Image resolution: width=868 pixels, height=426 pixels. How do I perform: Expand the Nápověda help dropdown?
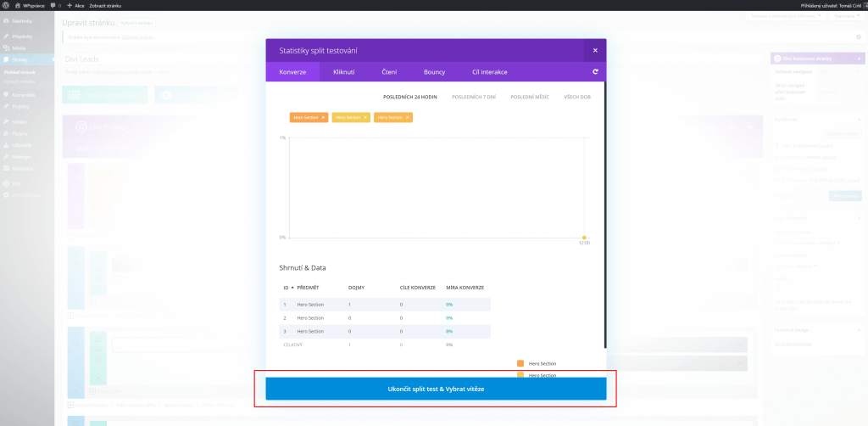[846, 16]
